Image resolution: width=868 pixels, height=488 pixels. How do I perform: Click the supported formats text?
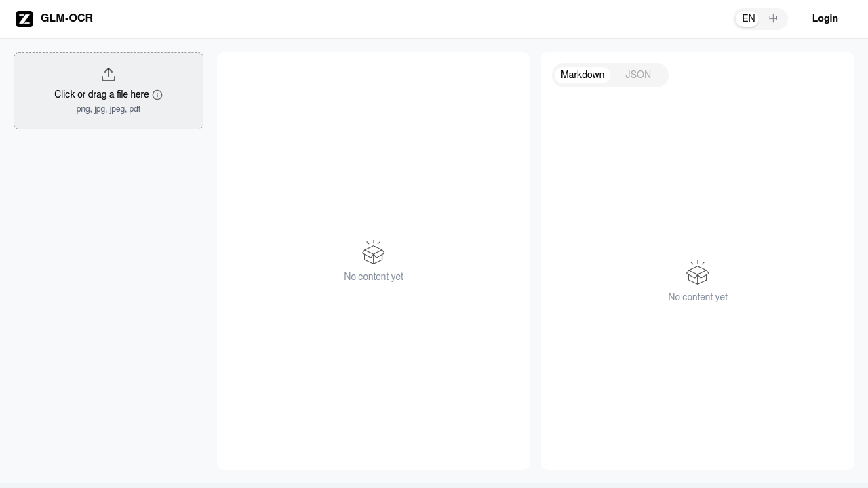coord(108,109)
